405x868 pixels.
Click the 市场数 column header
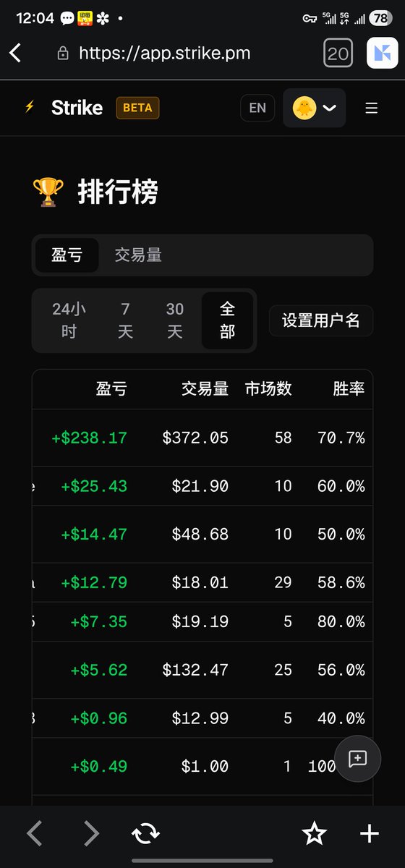(x=268, y=388)
